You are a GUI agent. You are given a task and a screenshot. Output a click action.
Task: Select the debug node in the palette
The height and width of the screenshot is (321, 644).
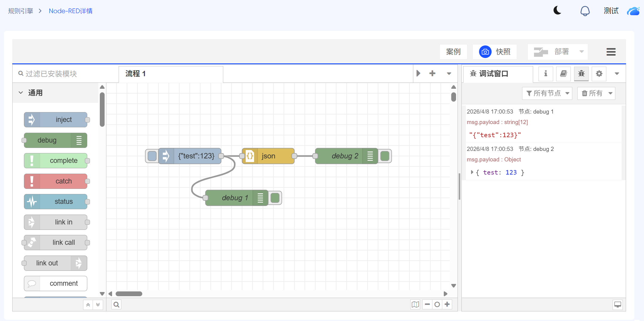(x=56, y=140)
